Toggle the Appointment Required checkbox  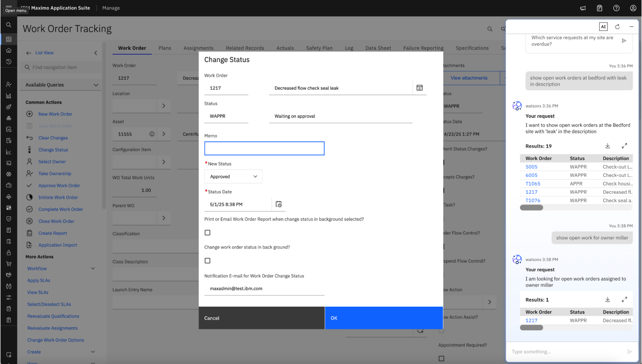[442, 359]
